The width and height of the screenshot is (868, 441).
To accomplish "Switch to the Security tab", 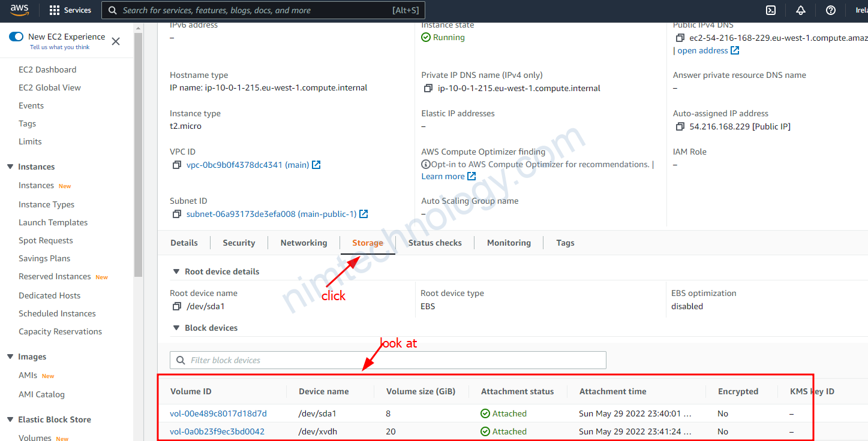I will tap(239, 243).
